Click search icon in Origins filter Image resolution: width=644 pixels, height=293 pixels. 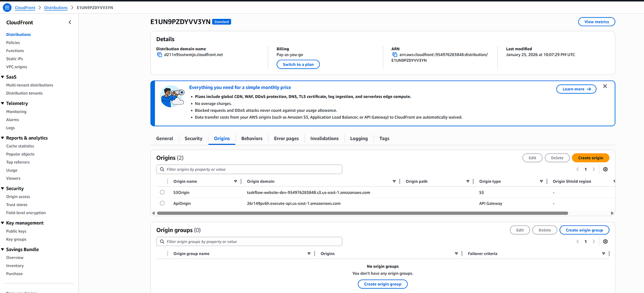(x=162, y=169)
